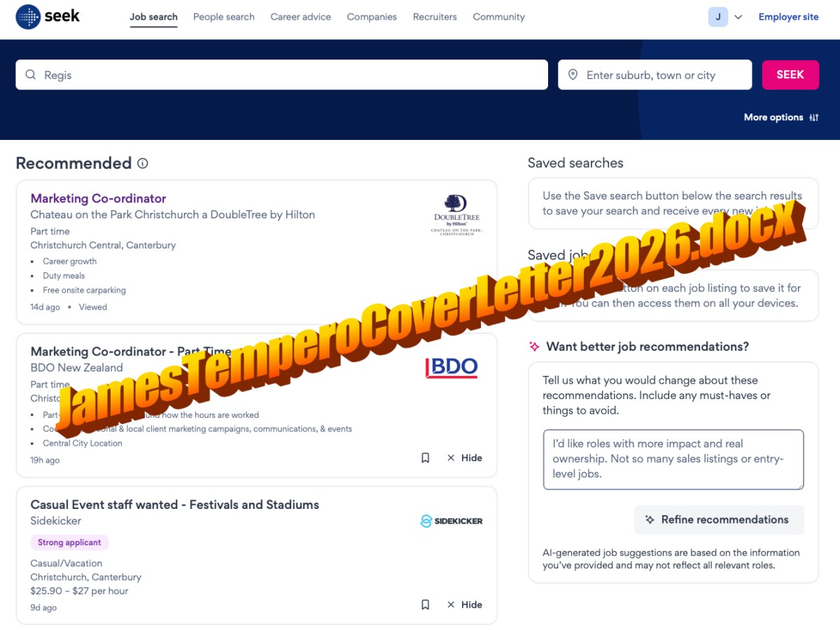Screen dimensions: 840x630
Task: Click the Strong applicant badge
Action: click(69, 542)
